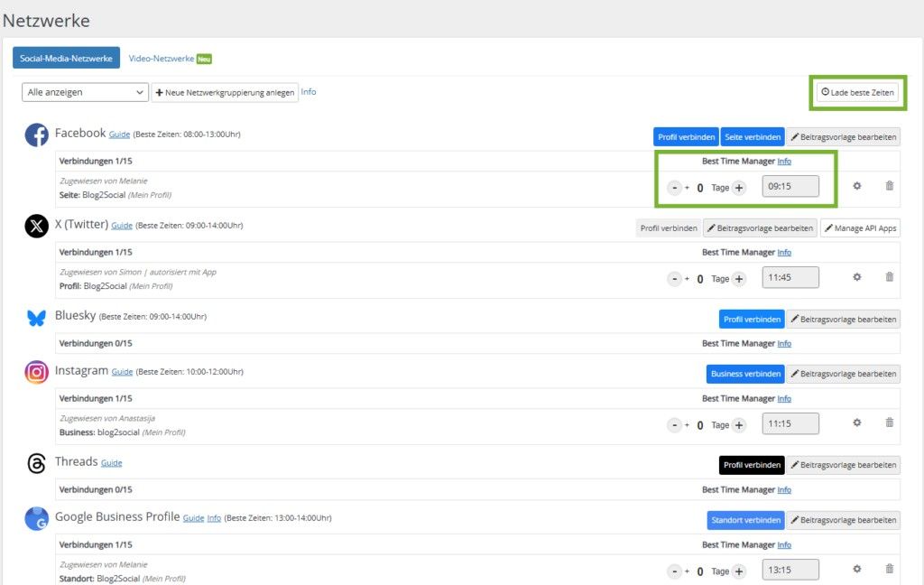Open settings gear for Instagram business connection

(x=856, y=422)
